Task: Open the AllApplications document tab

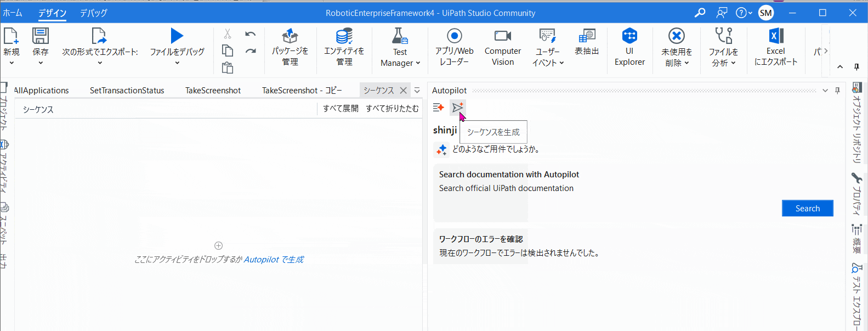Action: pos(41,91)
